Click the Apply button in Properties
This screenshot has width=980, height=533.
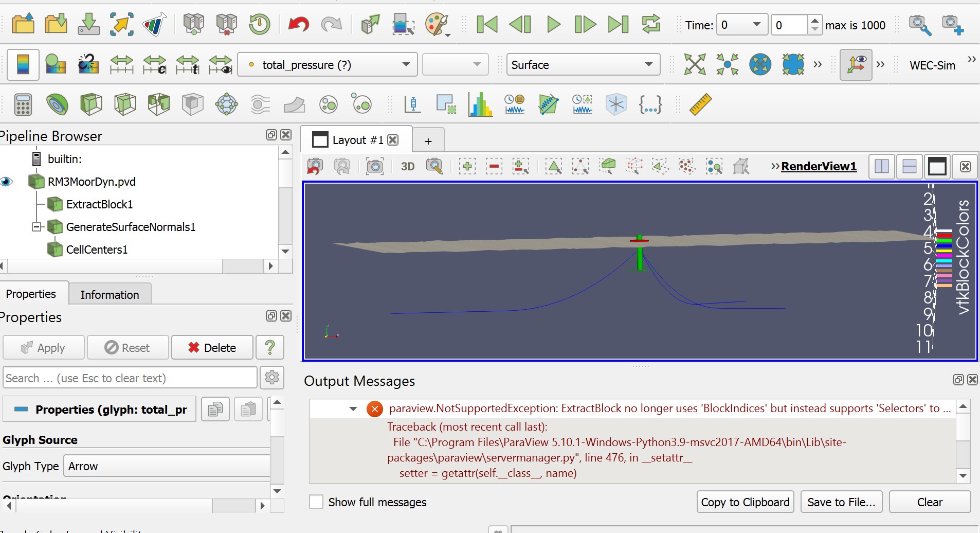[44, 347]
